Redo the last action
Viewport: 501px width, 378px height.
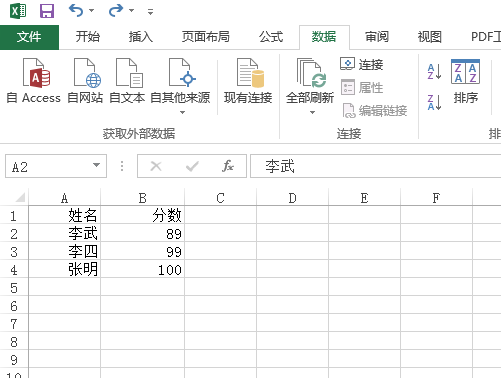(116, 11)
